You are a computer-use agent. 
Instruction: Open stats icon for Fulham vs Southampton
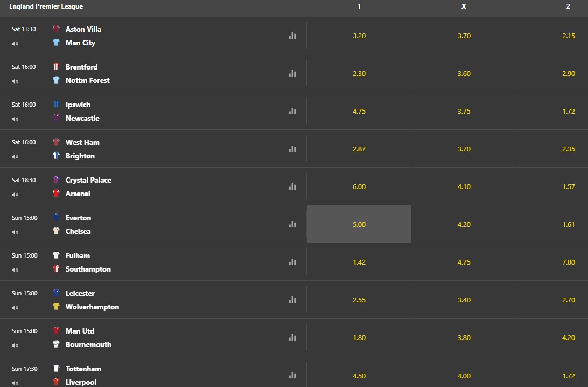(x=292, y=262)
